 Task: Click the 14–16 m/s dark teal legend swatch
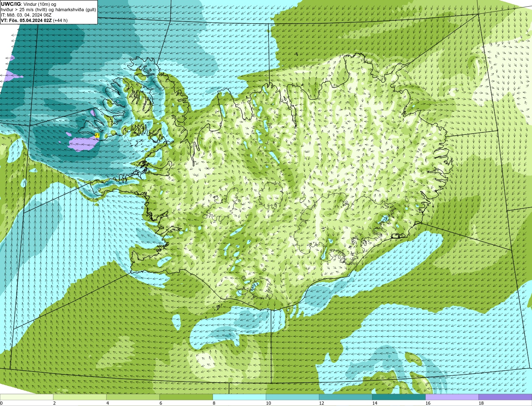point(399,397)
